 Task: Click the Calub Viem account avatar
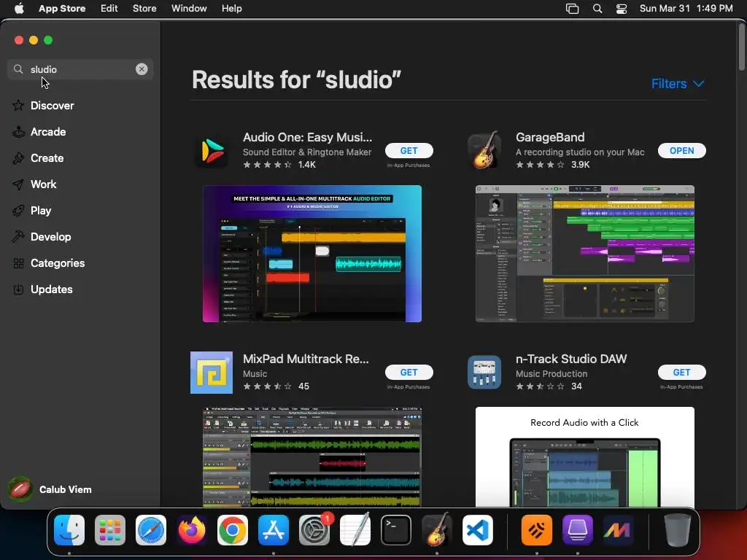click(20, 489)
